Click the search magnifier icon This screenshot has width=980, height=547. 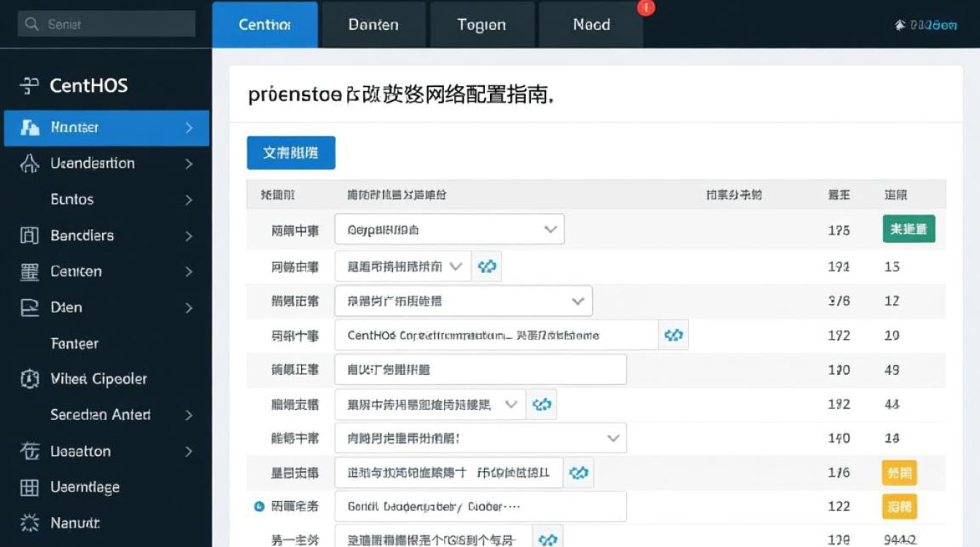coord(31,24)
